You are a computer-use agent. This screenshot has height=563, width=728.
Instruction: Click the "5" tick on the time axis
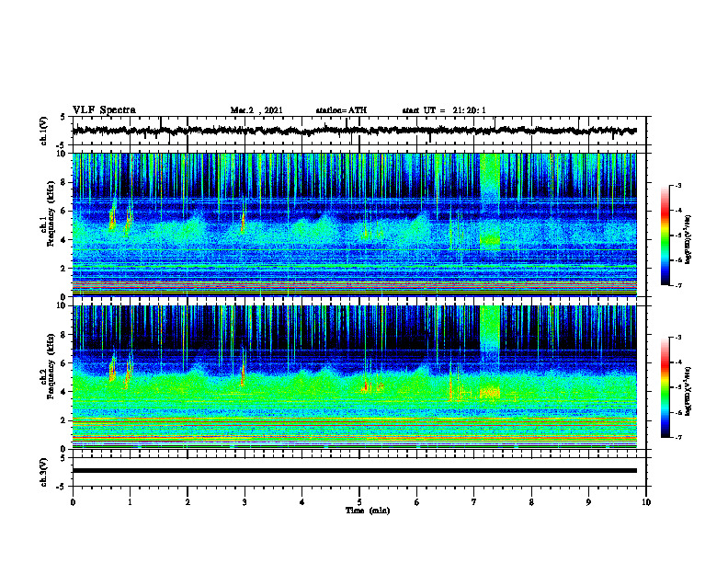tap(359, 502)
